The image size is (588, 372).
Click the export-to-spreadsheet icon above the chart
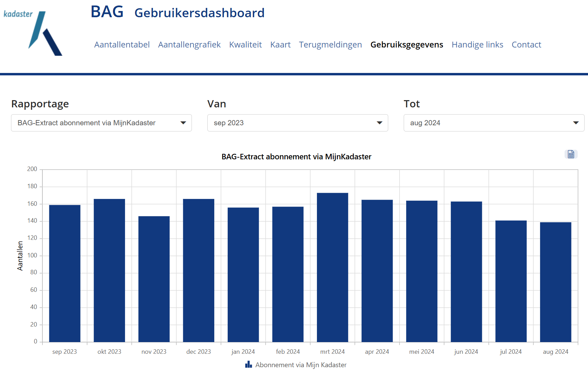coord(571,155)
